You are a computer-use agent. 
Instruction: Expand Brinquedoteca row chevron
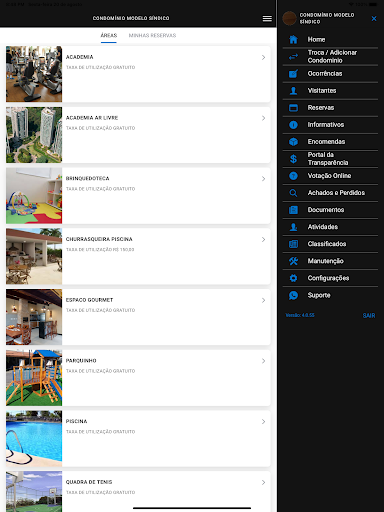point(263,179)
